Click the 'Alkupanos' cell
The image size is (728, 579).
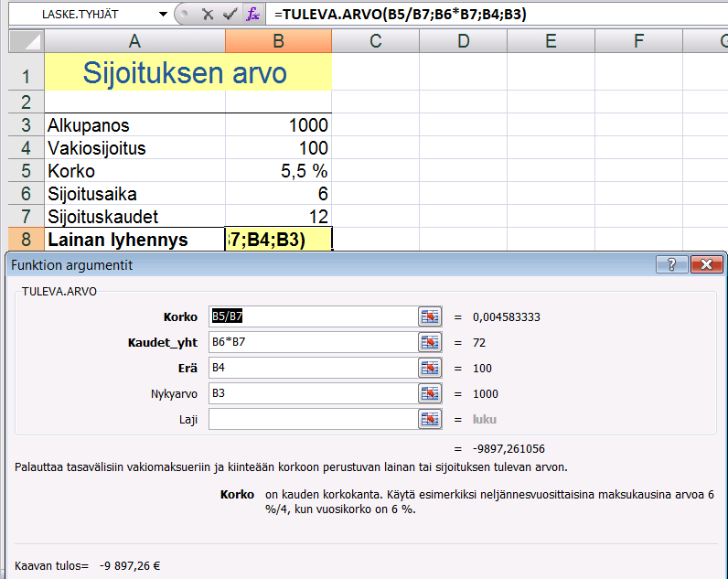tap(134, 125)
